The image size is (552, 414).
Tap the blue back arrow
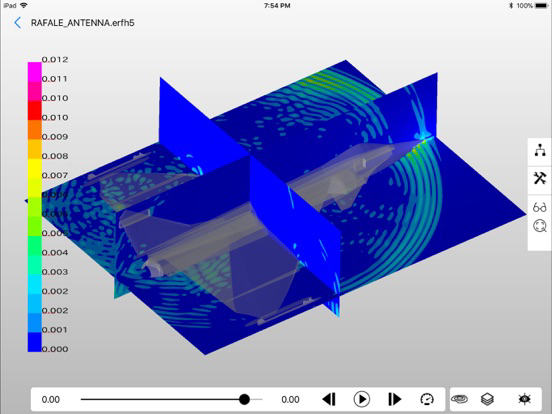tap(18, 23)
